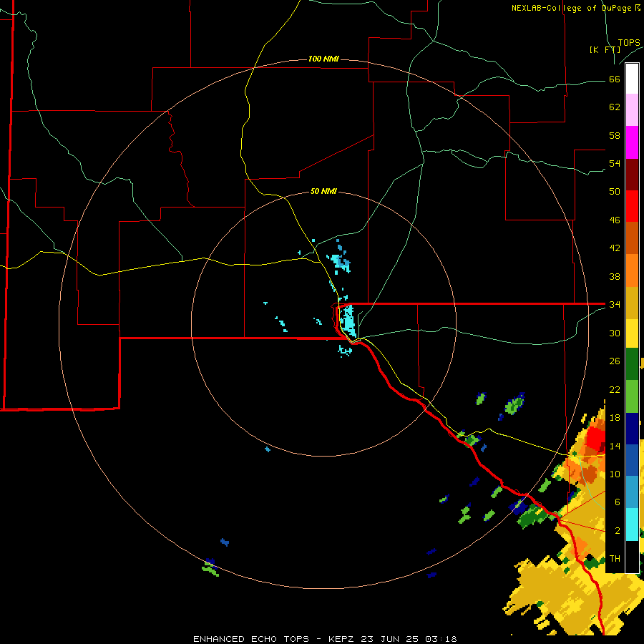Click the "23 JUN 25" date text
The width and height of the screenshot is (644, 644).
point(390,639)
